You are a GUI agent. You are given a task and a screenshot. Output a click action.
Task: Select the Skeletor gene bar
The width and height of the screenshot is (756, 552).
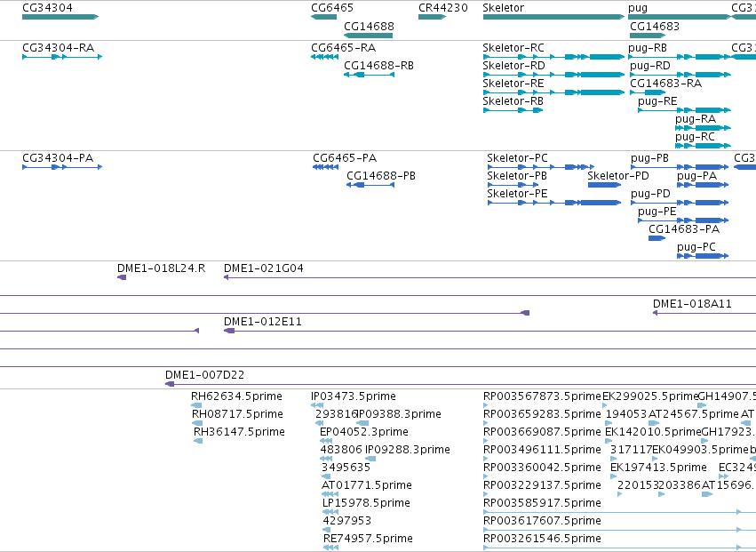553,17
